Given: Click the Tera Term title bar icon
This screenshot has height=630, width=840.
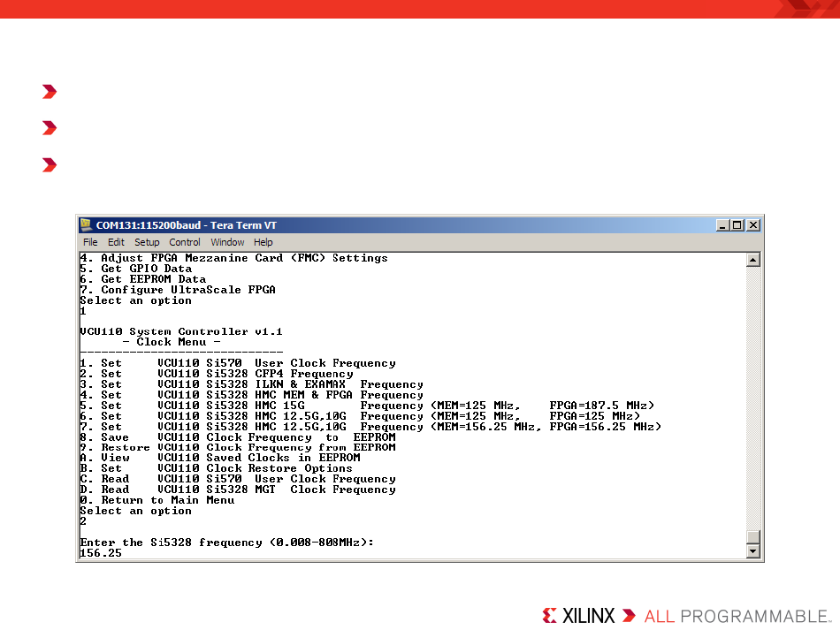Looking at the screenshot, I should coord(86,224).
